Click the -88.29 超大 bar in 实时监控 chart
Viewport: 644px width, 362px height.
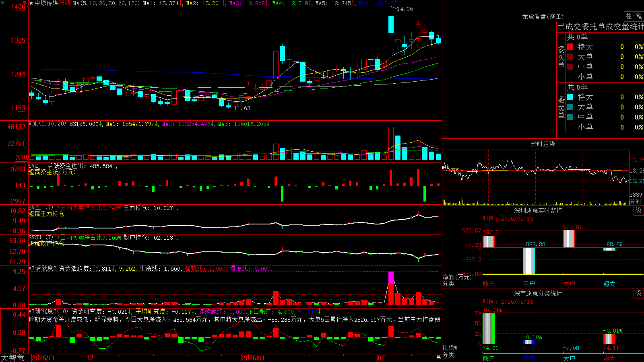point(609,249)
